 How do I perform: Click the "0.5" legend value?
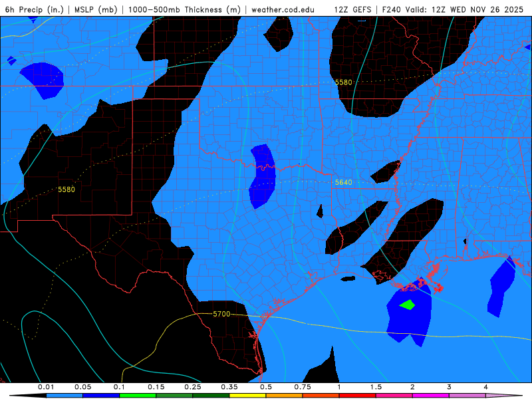coord(266,387)
